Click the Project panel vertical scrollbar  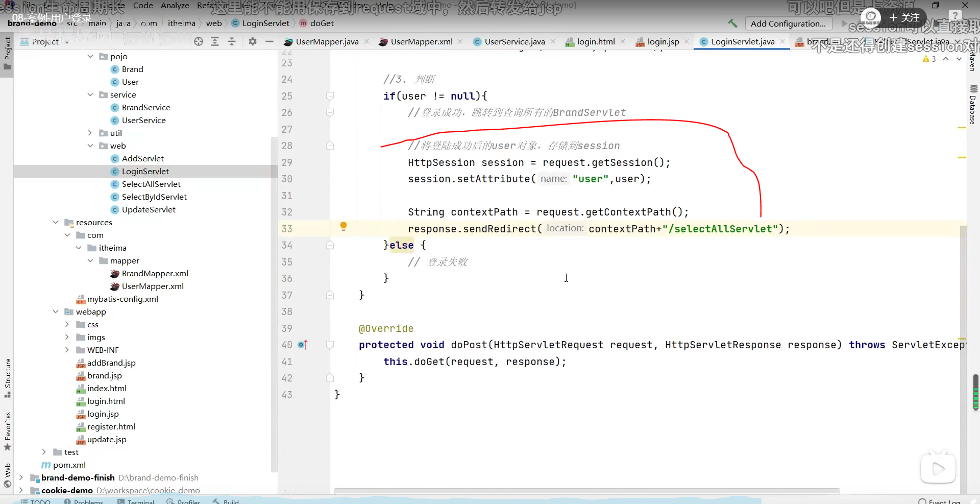click(x=274, y=305)
